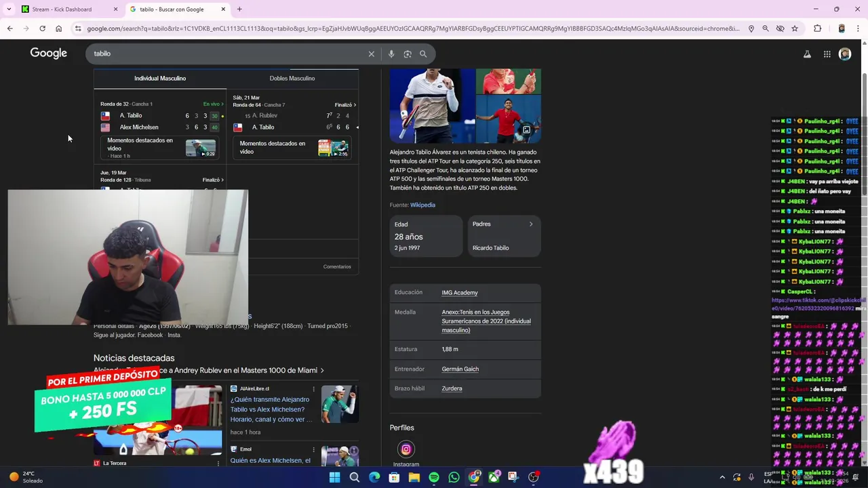
Task: Go to Google home via logo
Action: pos(49,53)
